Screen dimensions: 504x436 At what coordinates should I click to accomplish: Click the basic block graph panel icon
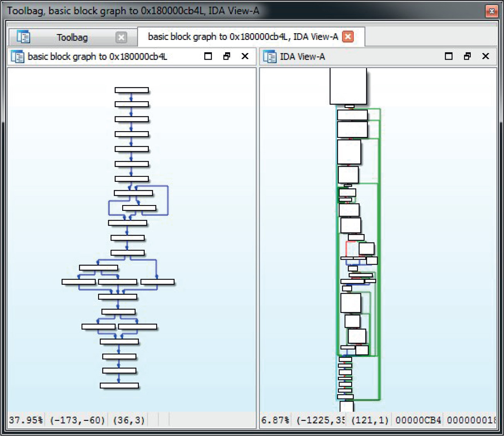click(17, 56)
